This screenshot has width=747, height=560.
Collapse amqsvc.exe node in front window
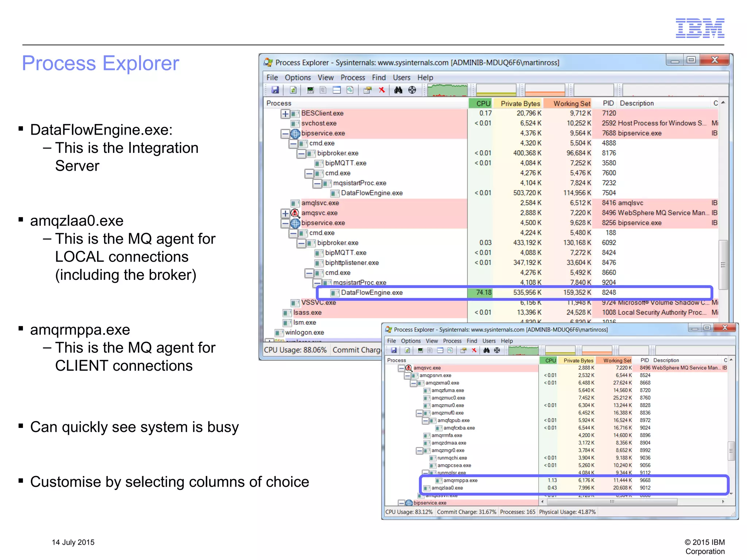click(402, 368)
